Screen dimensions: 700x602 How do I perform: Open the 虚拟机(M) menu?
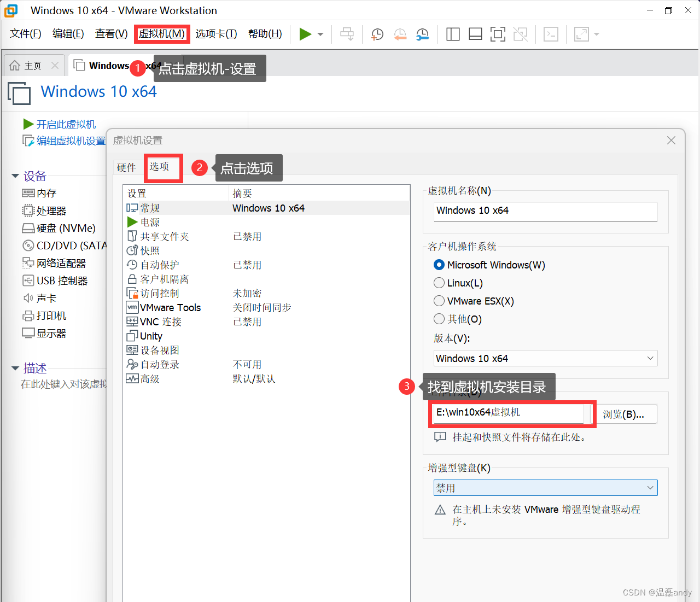point(162,34)
